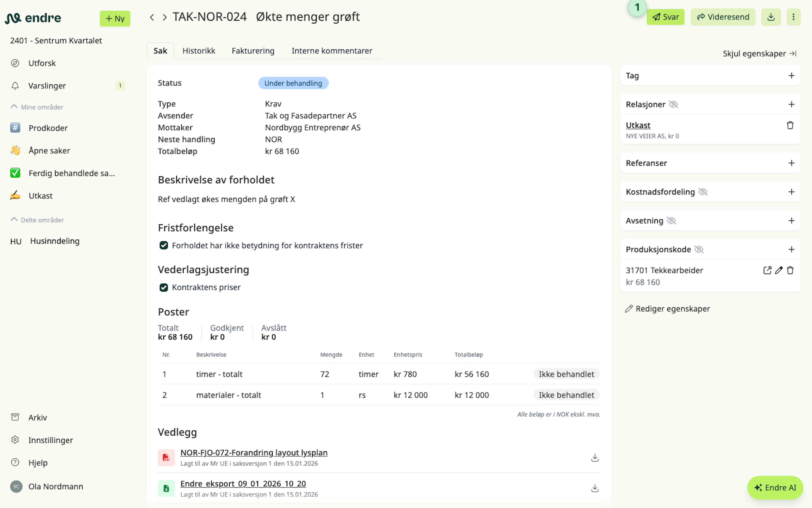
Task: Click project name '2401 - Sentrum Kvartalet'
Action: coord(56,41)
